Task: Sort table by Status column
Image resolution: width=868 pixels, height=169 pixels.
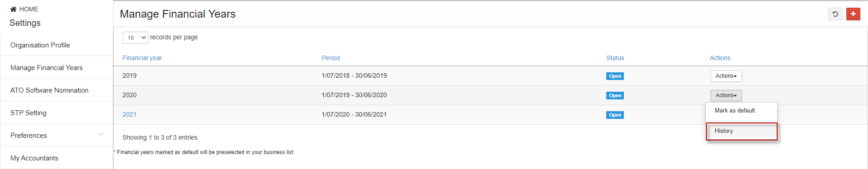Action: click(x=615, y=58)
